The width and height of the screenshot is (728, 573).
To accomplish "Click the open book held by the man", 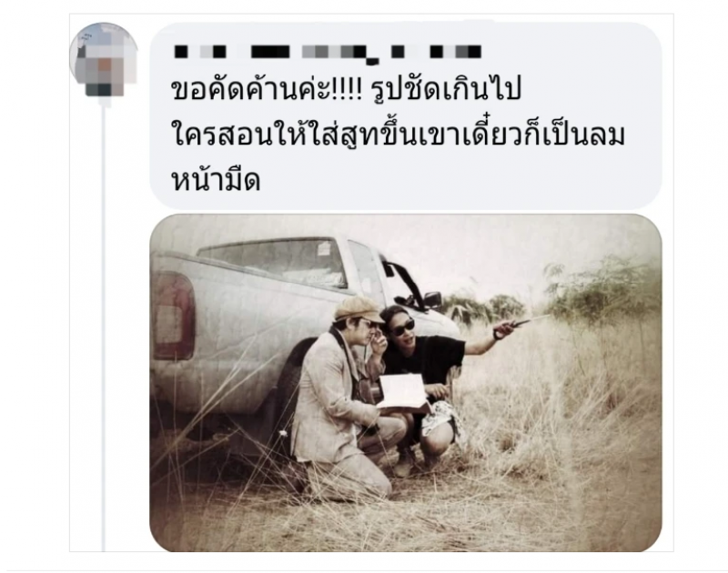I will tap(403, 394).
